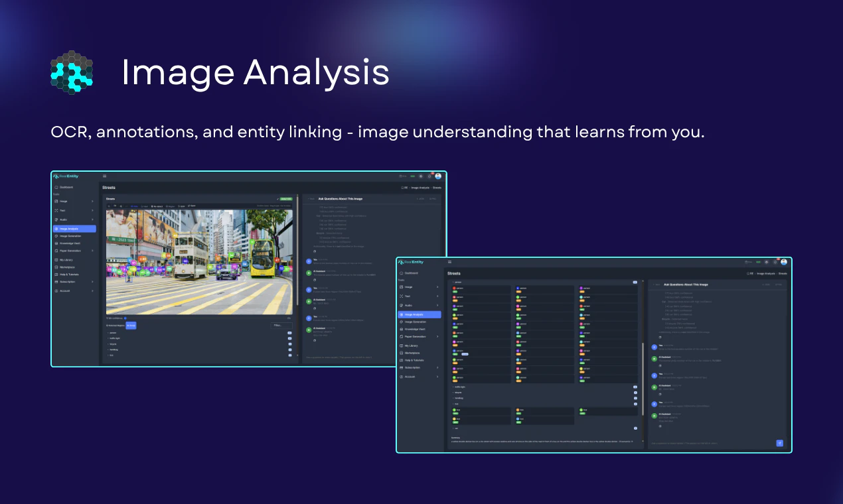Click Re-detect in the left screenshot toolbar
Image resolution: width=843 pixels, height=504 pixels.
157,206
